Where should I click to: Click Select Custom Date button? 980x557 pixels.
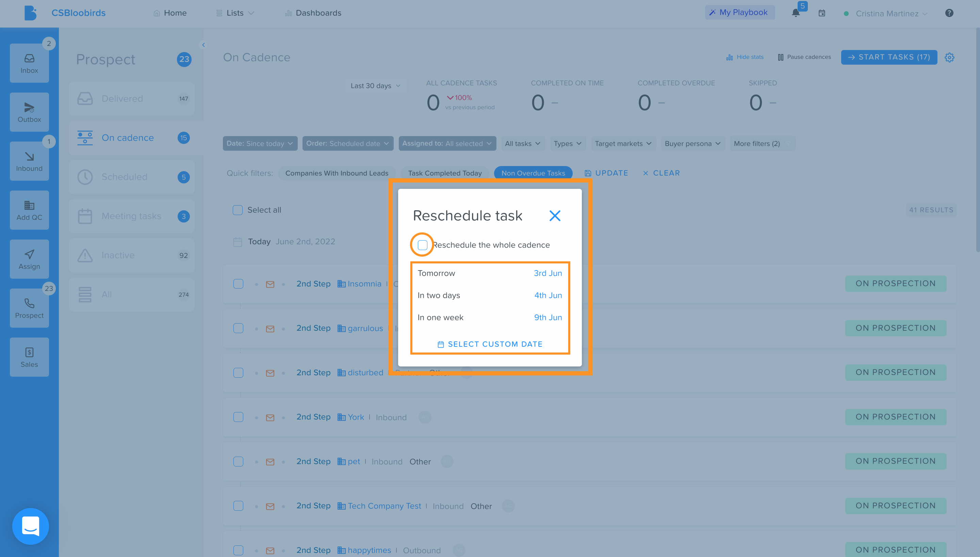coord(490,344)
